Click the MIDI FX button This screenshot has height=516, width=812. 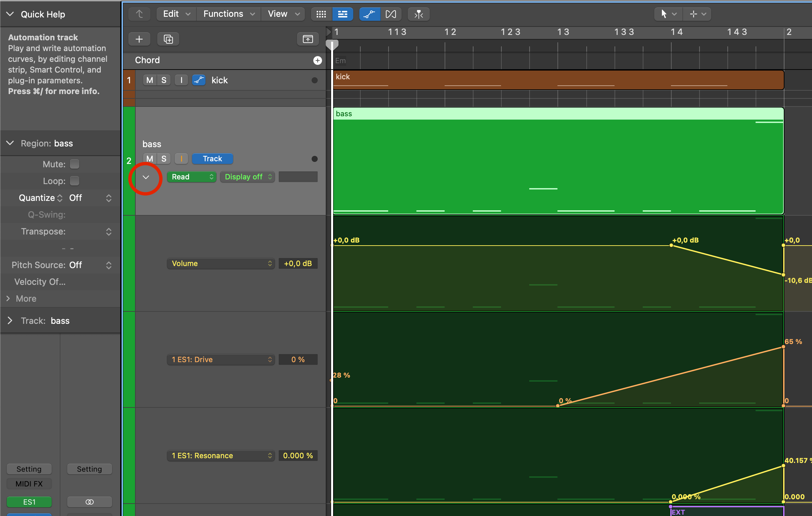tap(29, 484)
